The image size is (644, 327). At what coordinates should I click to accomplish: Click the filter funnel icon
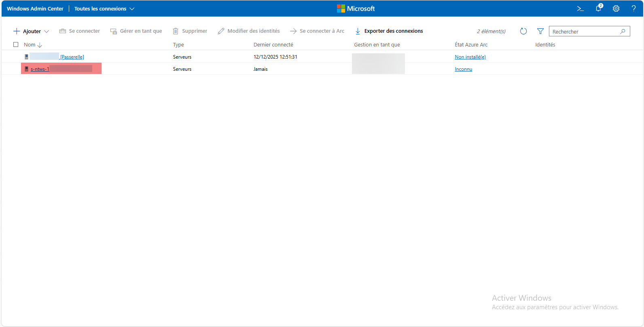(540, 31)
